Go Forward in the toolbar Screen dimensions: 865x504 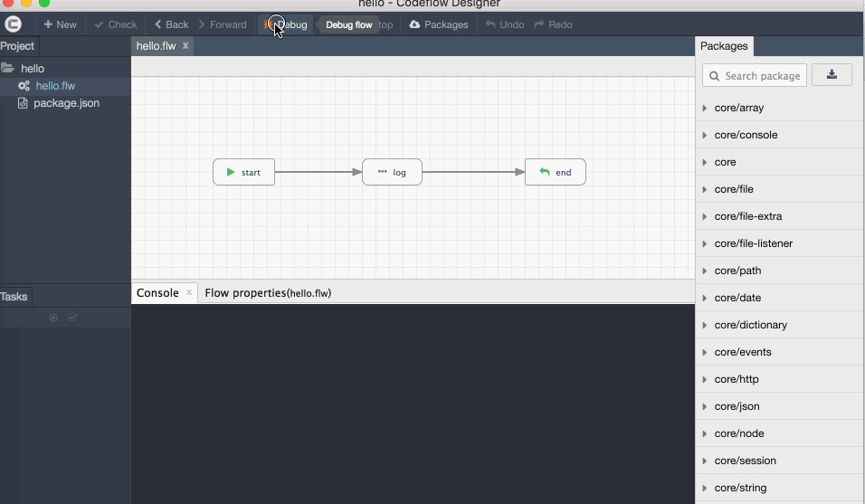click(223, 24)
